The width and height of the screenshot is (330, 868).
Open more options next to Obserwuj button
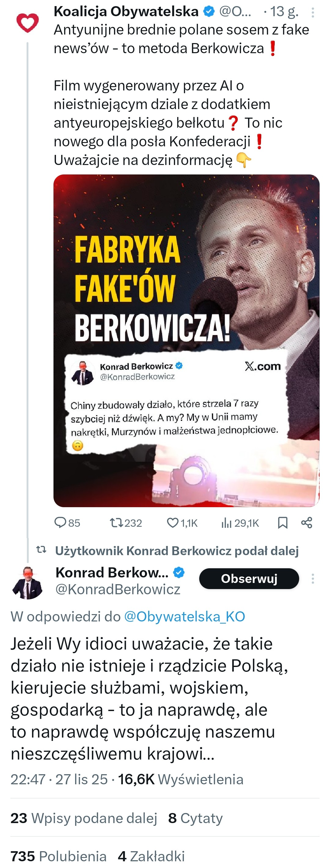click(x=313, y=579)
